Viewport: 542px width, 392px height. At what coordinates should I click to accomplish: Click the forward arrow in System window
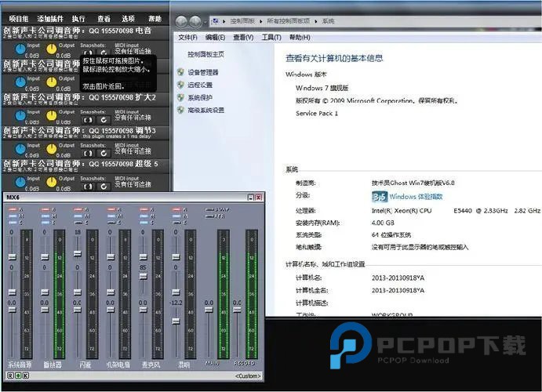click(195, 22)
